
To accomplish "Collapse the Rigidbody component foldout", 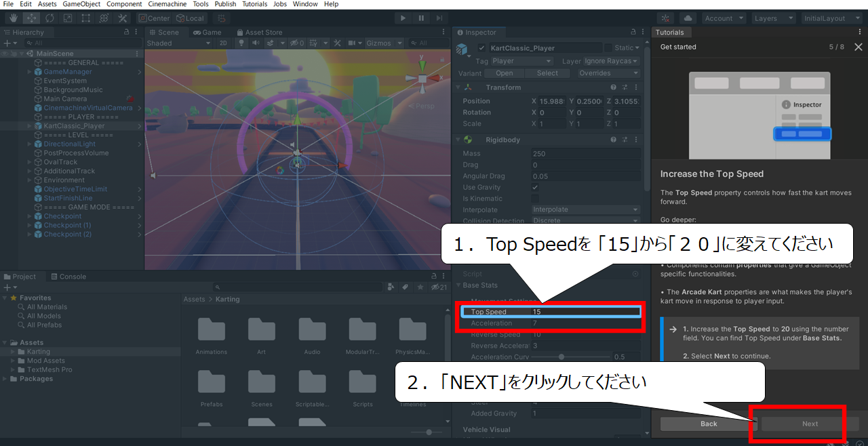I will 458,140.
